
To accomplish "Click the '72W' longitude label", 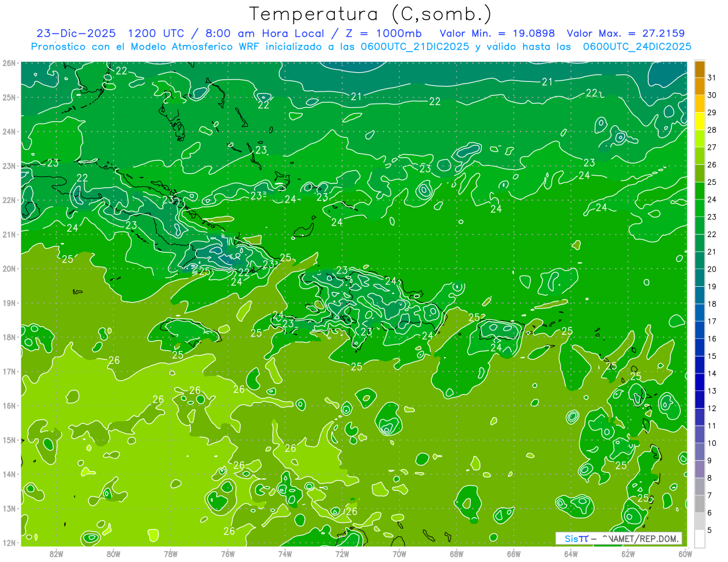I will pos(342,554).
